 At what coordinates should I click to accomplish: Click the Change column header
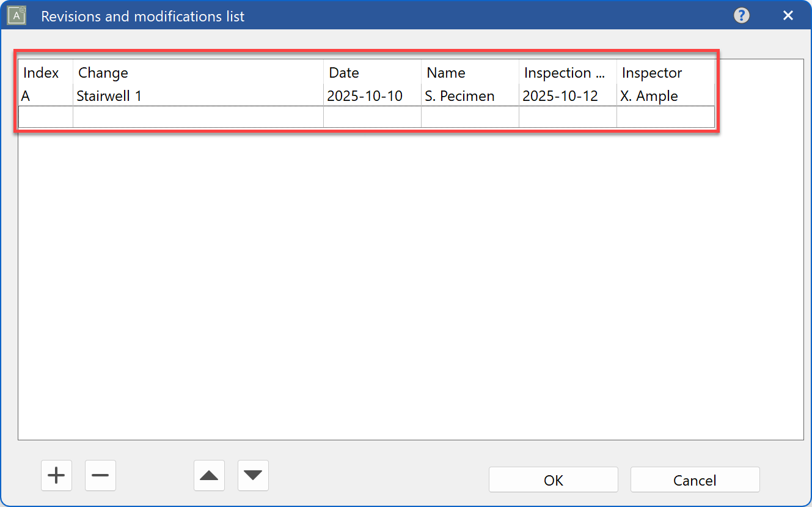click(x=198, y=73)
